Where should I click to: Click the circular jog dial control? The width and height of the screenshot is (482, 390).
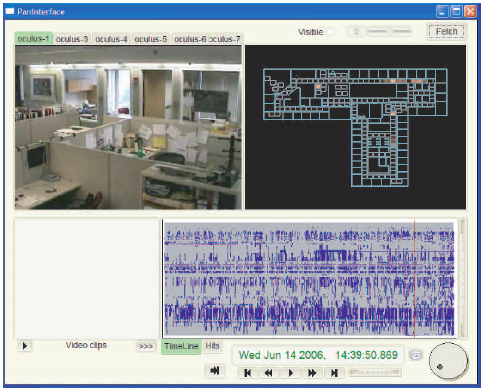(x=448, y=361)
